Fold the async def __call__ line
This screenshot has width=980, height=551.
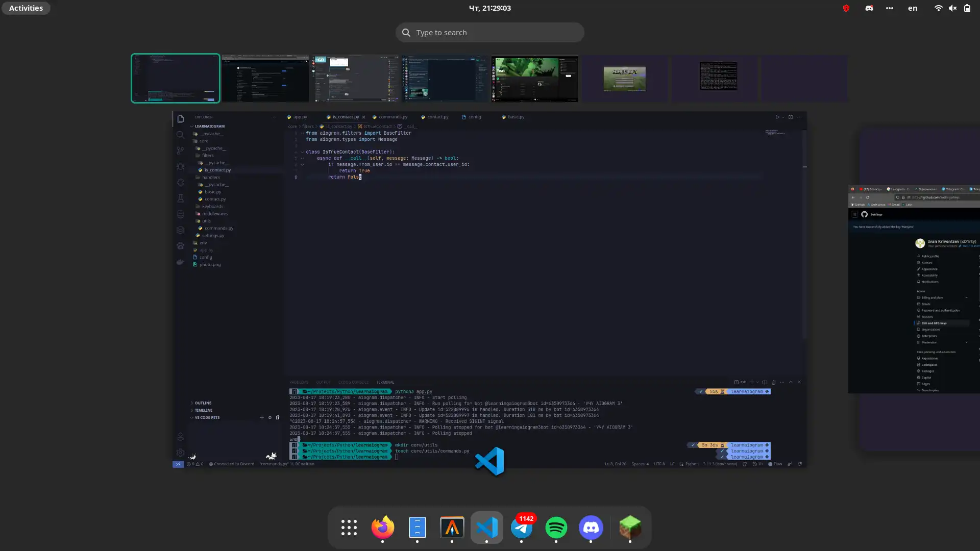point(302,158)
